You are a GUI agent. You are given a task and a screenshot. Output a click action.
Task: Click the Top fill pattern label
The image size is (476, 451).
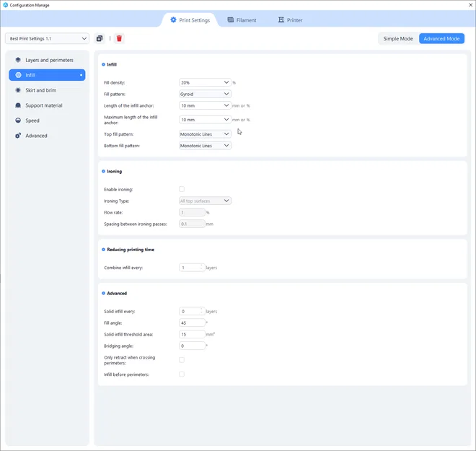click(x=119, y=134)
